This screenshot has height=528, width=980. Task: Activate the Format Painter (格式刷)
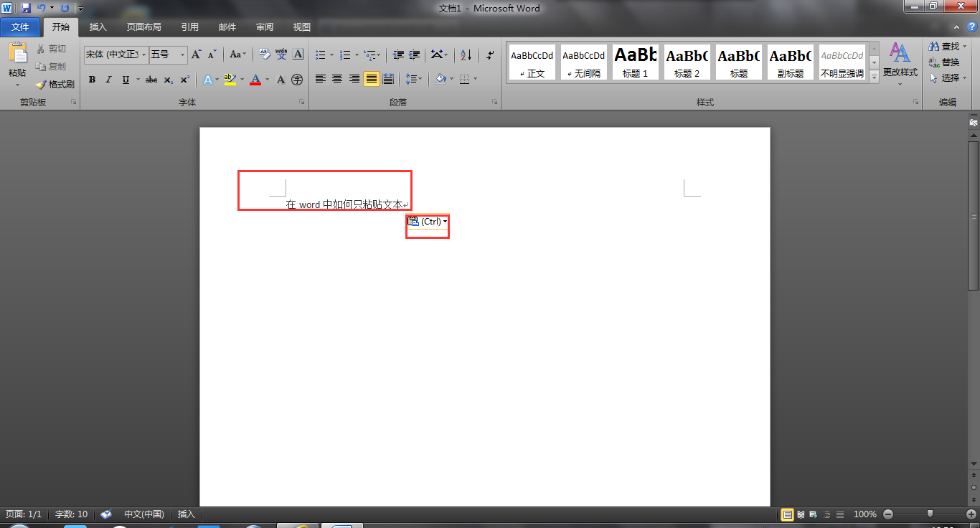click(55, 84)
